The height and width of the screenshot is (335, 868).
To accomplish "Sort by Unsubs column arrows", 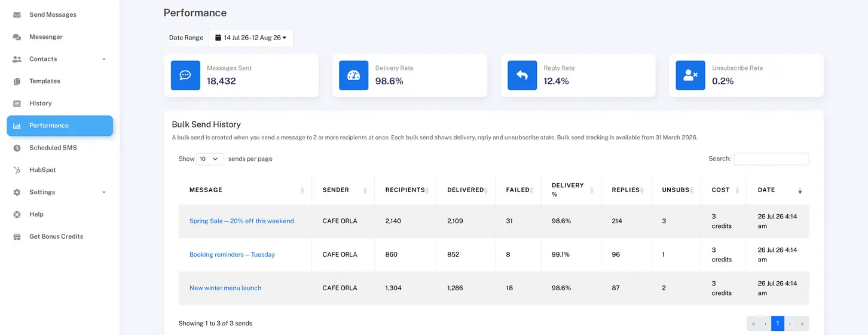I will [692, 190].
